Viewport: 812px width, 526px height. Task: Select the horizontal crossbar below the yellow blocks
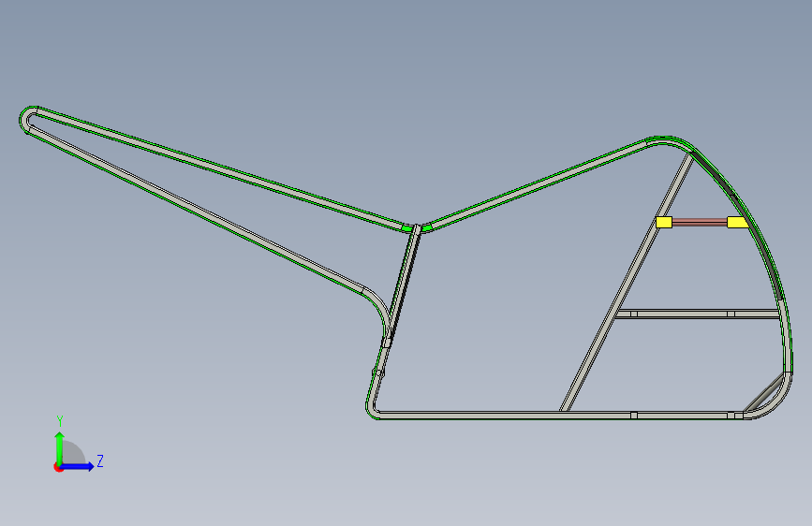pyautogui.click(x=698, y=314)
